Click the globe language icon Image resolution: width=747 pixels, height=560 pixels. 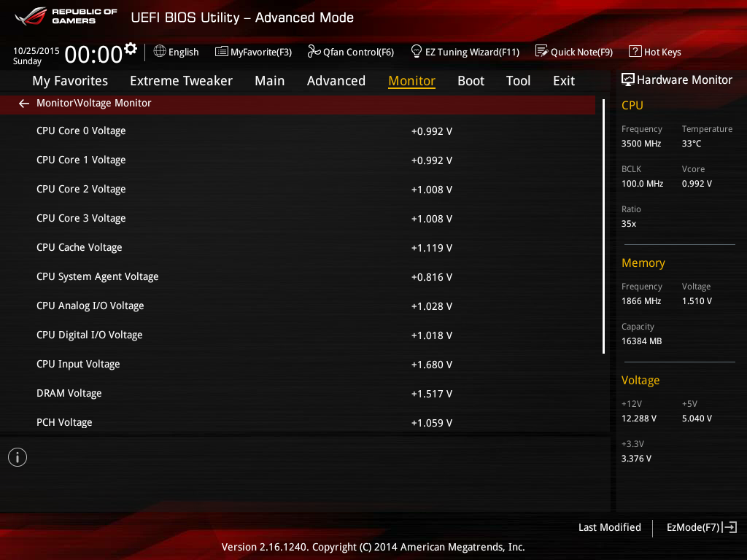click(160, 51)
